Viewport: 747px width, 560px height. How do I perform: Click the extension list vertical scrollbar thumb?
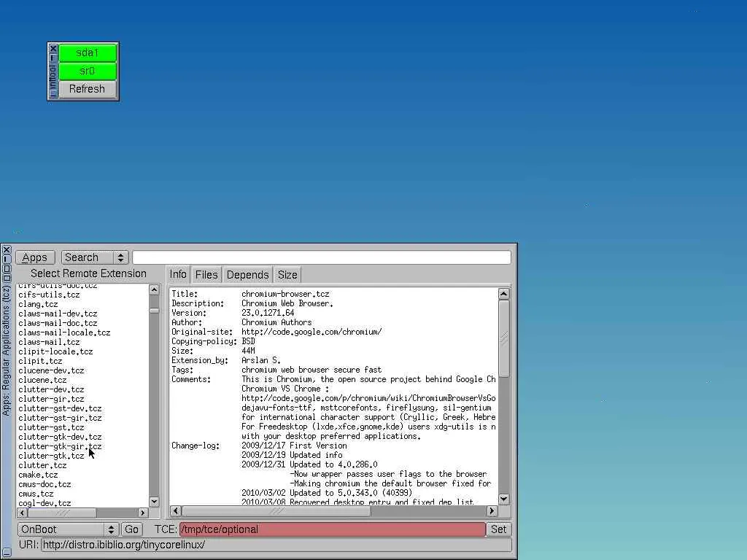pyautogui.click(x=154, y=311)
